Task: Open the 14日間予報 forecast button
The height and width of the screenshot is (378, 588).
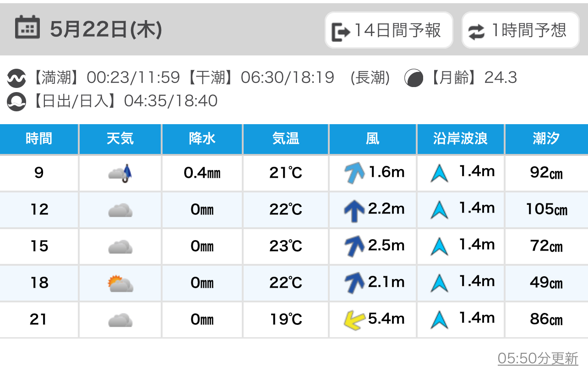Action: tap(389, 30)
